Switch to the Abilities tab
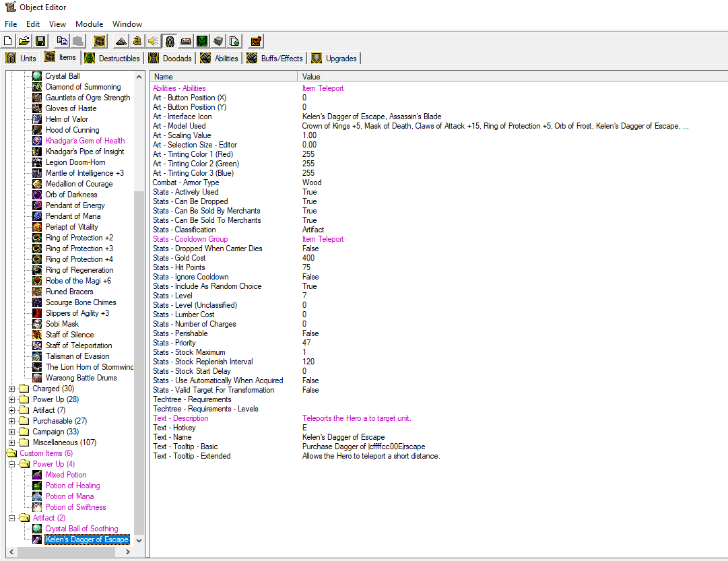 pyautogui.click(x=220, y=58)
